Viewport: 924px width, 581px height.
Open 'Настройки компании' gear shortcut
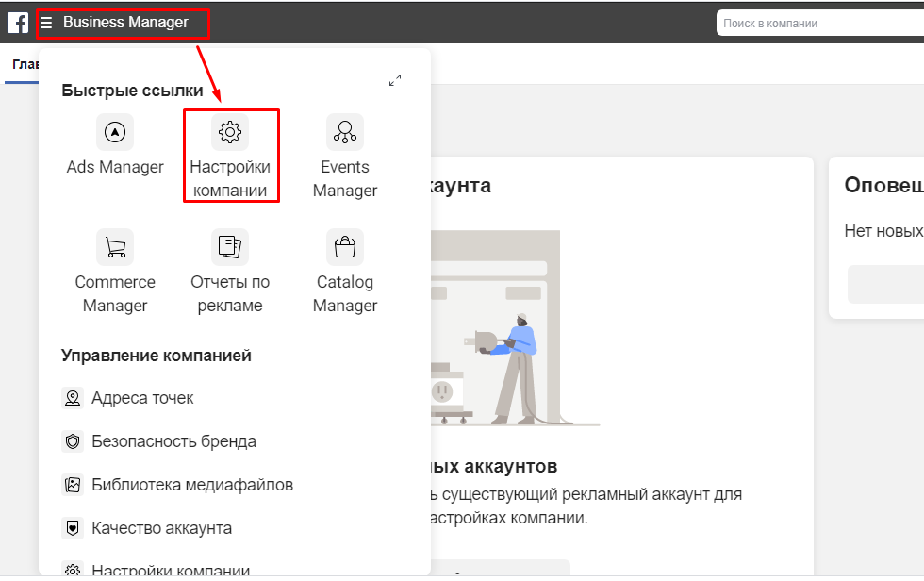pyautogui.click(x=230, y=132)
